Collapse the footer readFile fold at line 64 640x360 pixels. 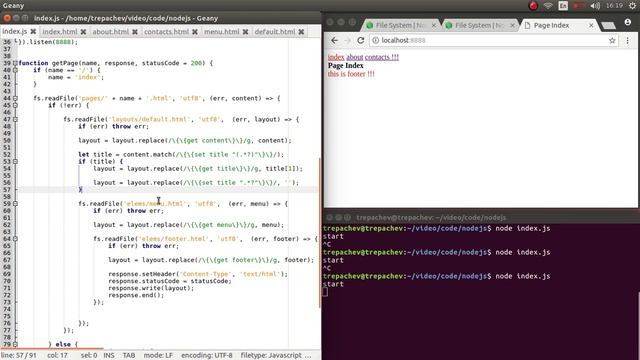click(x=15, y=239)
